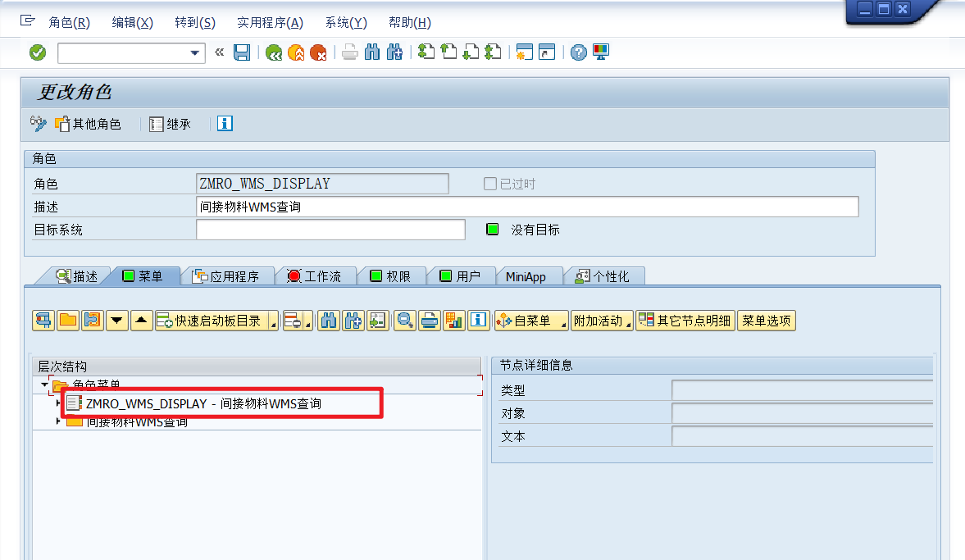Click the green checkmark Enter icon
This screenshot has height=560, width=965.
pyautogui.click(x=38, y=53)
